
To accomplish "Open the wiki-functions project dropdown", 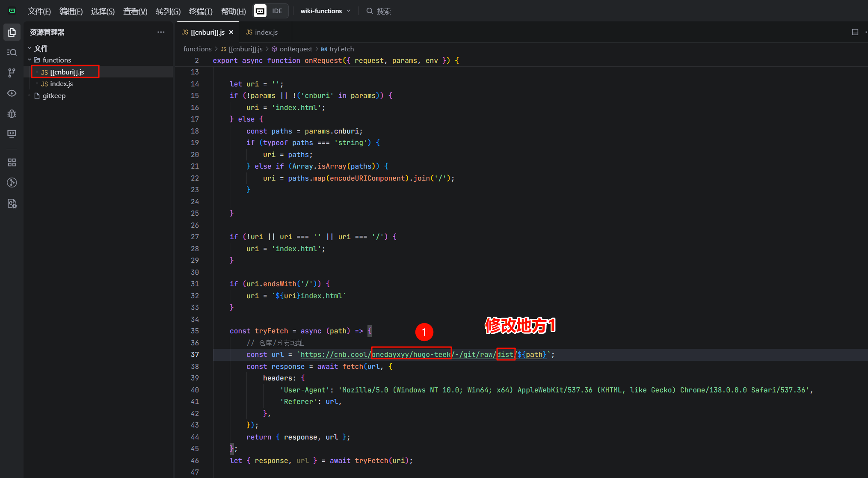I will click(x=325, y=11).
